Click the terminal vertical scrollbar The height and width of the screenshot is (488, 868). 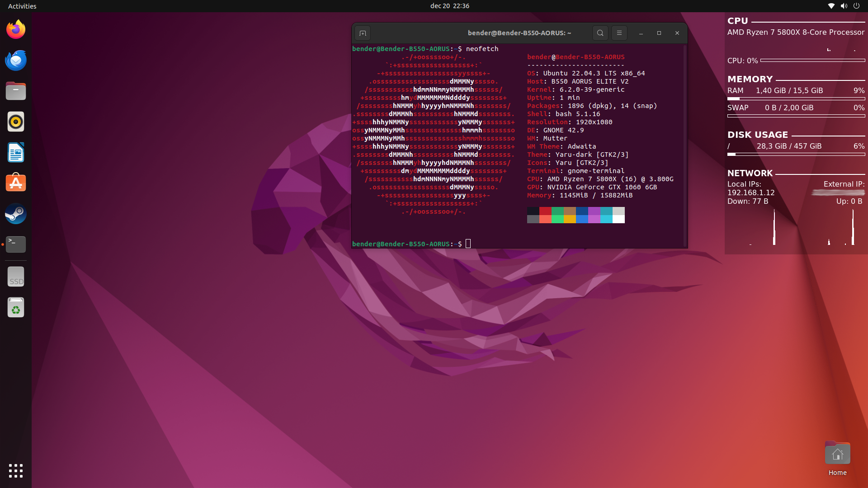coord(685,145)
